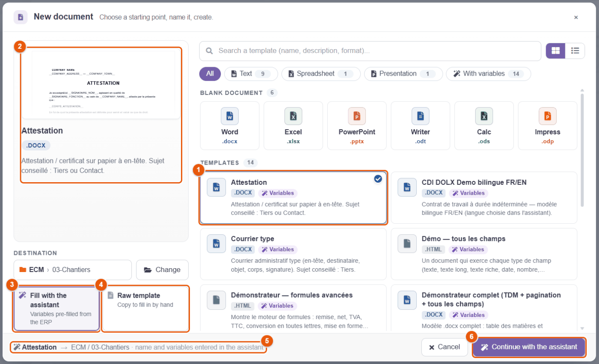Filter templates With variables

click(x=488, y=74)
